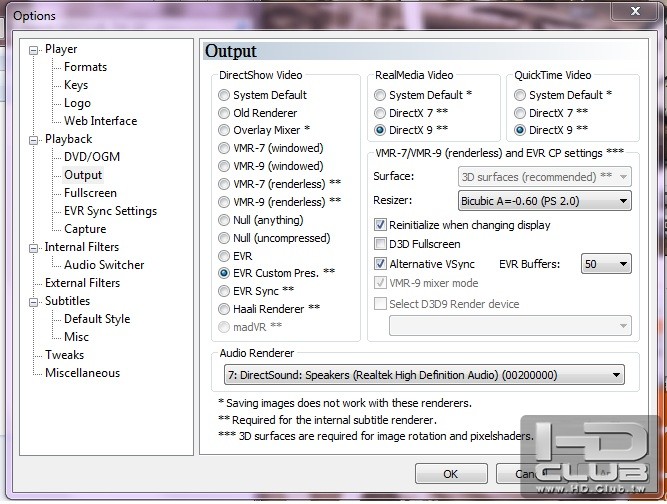Open the Audio Switcher page

(104, 265)
